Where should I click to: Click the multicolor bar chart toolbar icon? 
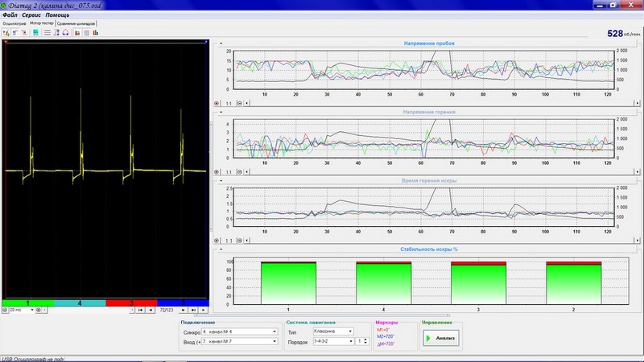(x=95, y=32)
